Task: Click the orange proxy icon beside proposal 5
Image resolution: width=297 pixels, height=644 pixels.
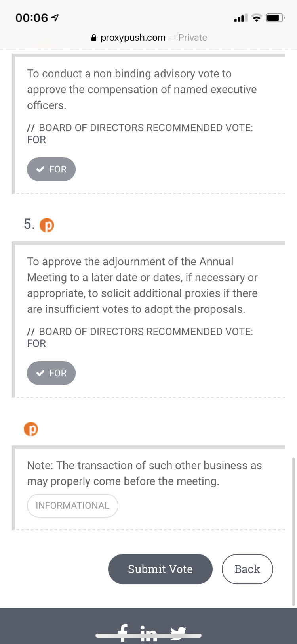Action: tap(47, 225)
